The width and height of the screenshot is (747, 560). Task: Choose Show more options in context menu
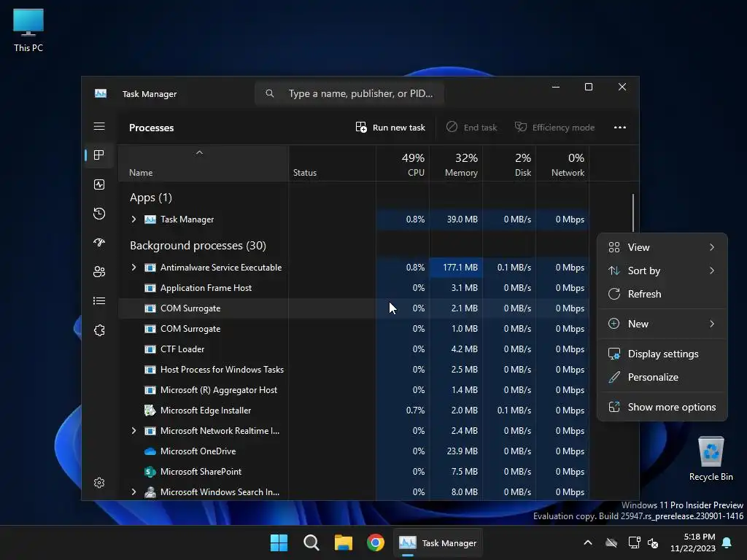(662, 407)
